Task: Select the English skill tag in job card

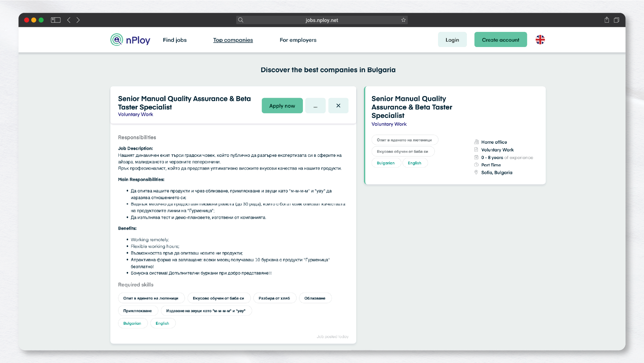Action: click(x=415, y=163)
